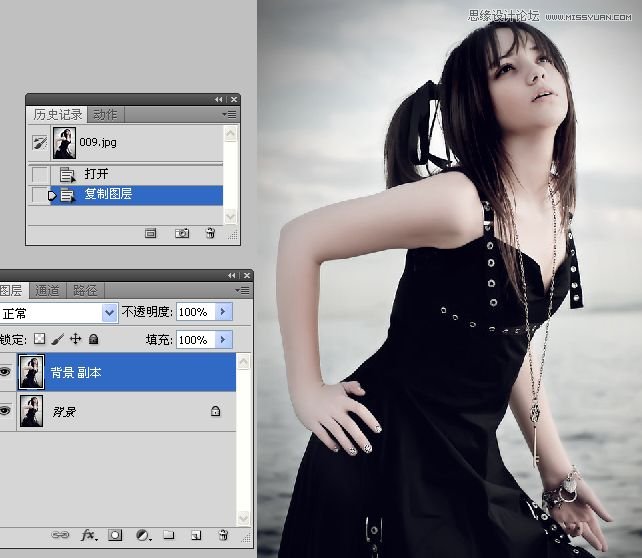Toggle lock image pixels brush icon
This screenshot has height=558, width=642.
(58, 339)
